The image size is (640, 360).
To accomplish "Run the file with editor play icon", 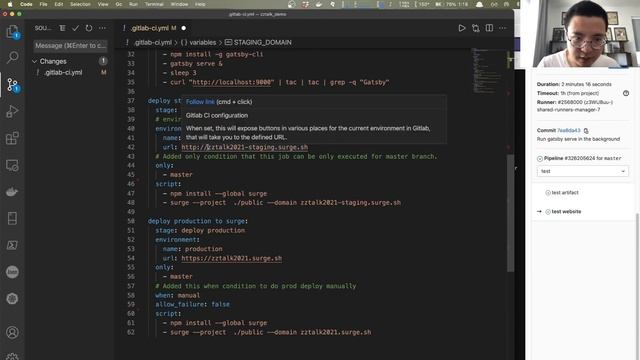I will click(x=462, y=28).
